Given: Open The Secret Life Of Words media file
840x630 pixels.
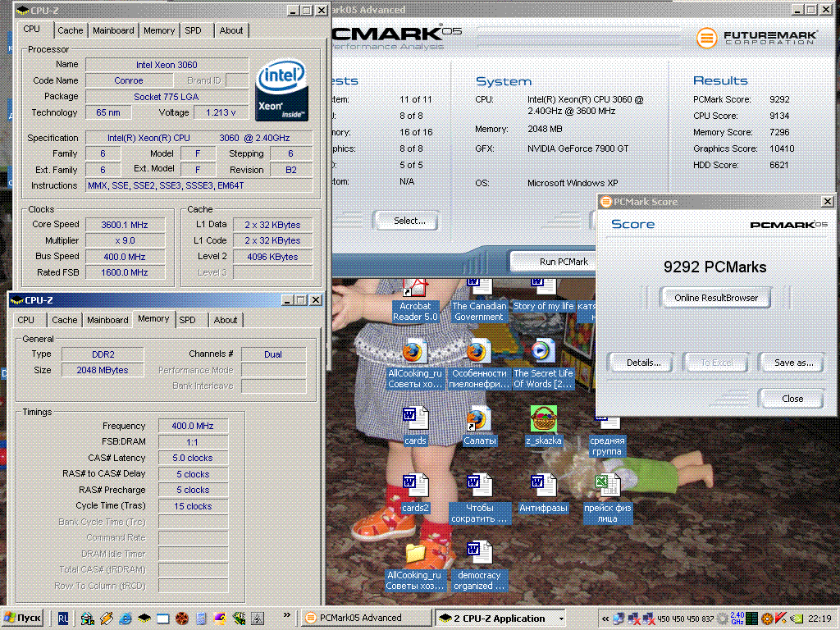Looking at the screenshot, I should click(543, 363).
